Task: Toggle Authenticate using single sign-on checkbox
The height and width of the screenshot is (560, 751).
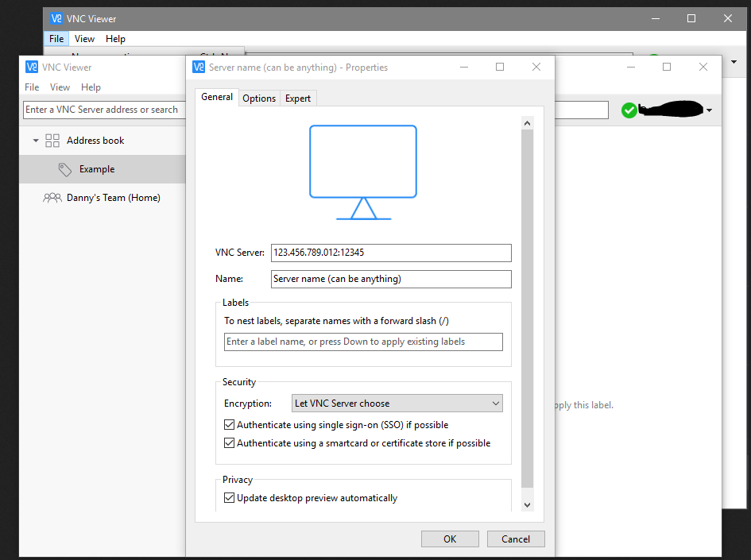Action: point(230,424)
